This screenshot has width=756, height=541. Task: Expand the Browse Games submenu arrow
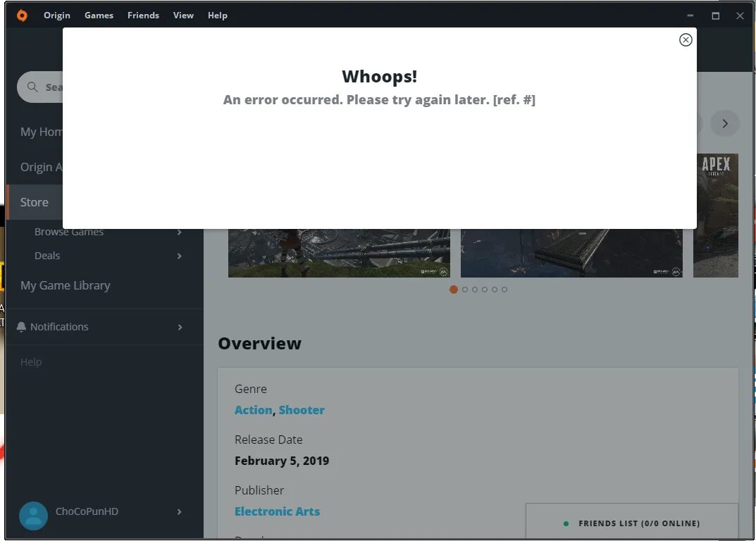(x=180, y=232)
